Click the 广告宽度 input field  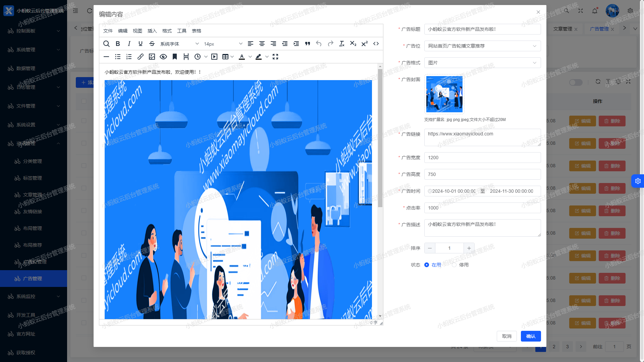point(482,158)
